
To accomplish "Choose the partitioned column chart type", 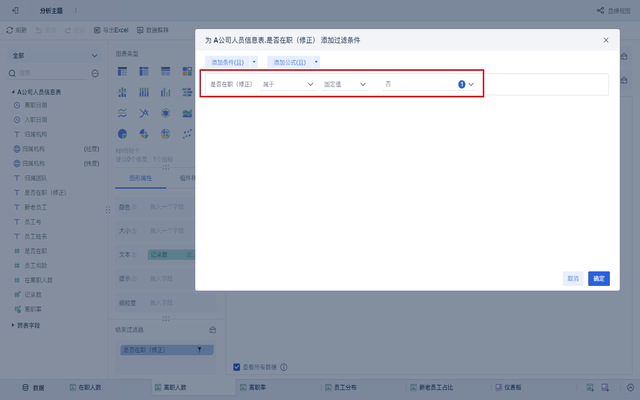I will 122,92.
